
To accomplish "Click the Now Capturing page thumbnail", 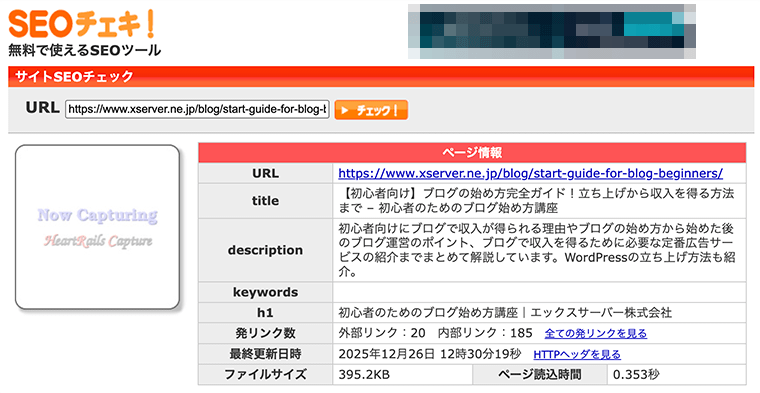I will point(97,227).
